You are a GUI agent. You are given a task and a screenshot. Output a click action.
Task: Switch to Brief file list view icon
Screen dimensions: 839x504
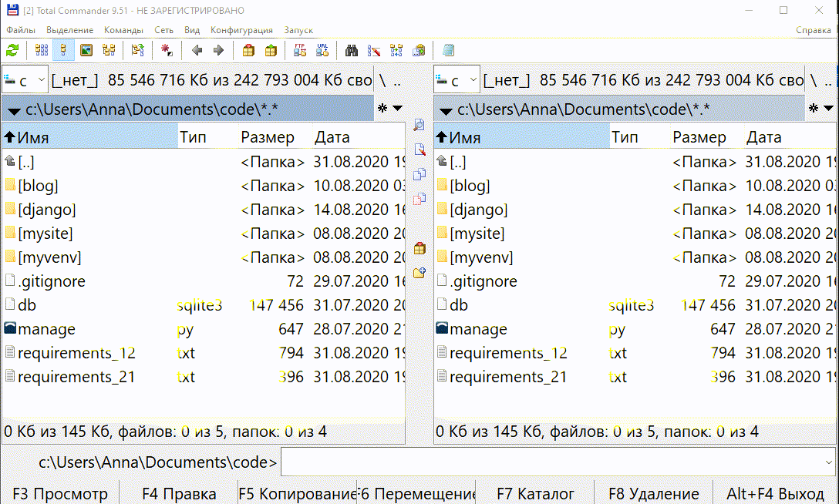(41, 51)
